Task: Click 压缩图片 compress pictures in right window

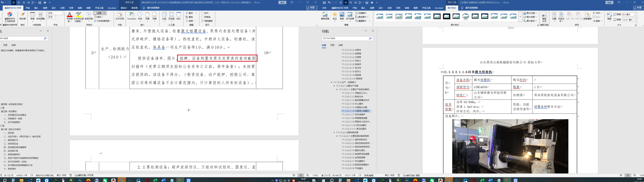Action: (361, 13)
